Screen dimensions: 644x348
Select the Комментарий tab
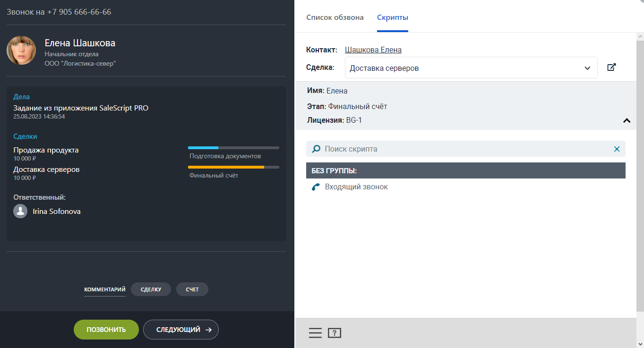(x=105, y=289)
